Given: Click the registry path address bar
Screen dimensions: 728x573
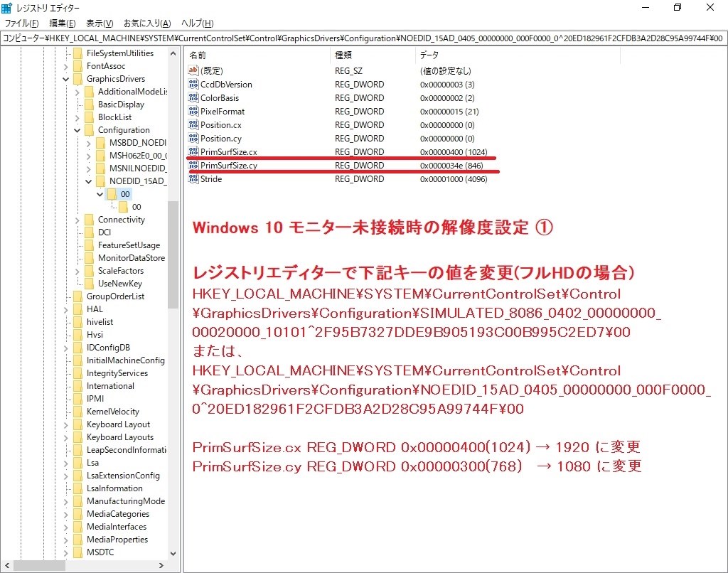Looking at the screenshot, I should point(363,38).
